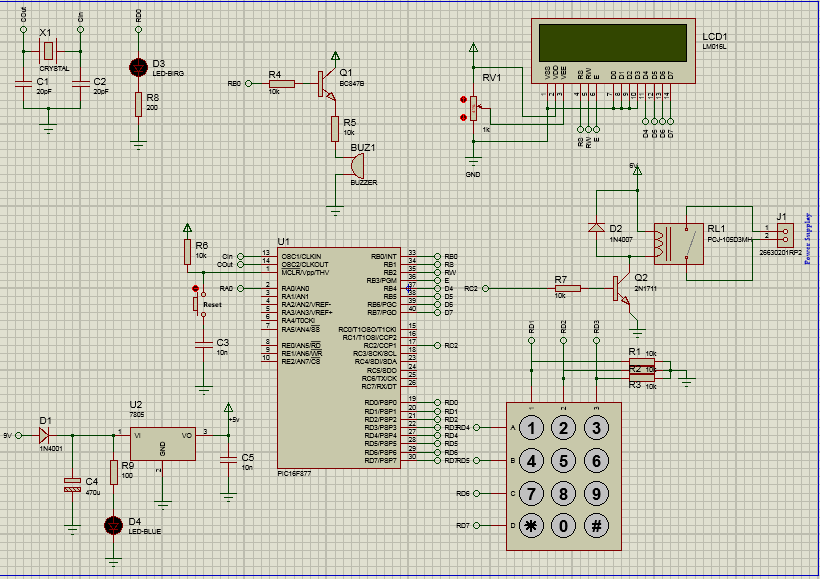The height and width of the screenshot is (579, 820).
Task: Click the LCD1 display screen
Action: coord(612,43)
